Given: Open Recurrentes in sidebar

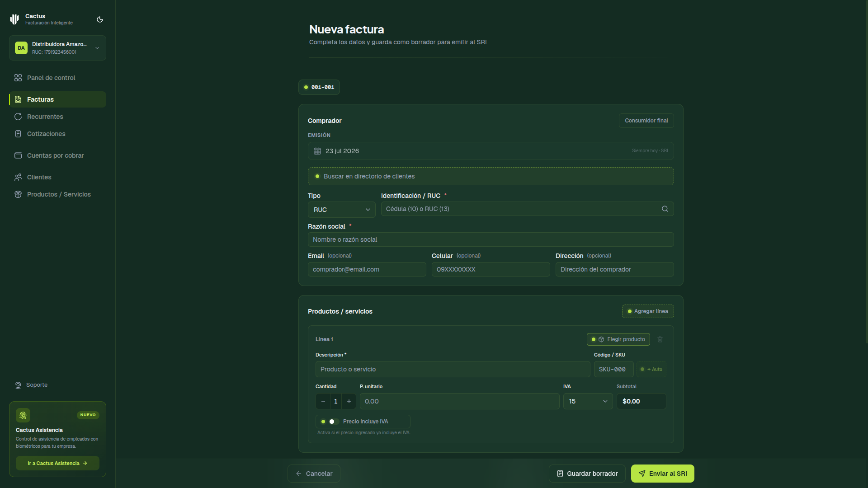Looking at the screenshot, I should (x=57, y=117).
